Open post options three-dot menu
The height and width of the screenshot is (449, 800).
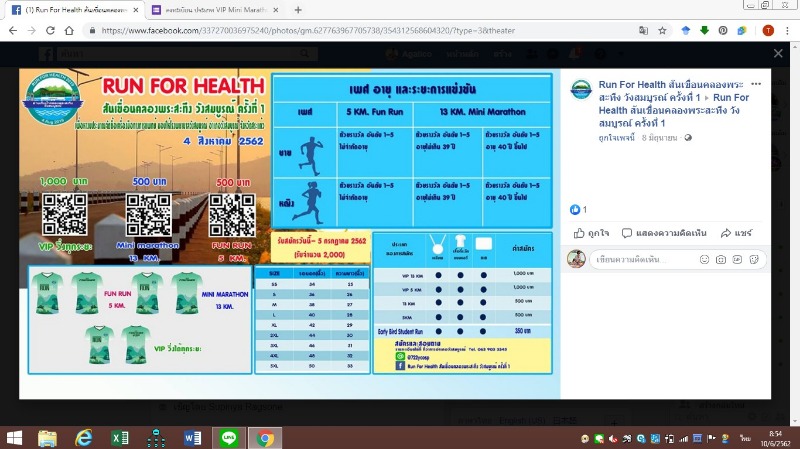756,84
